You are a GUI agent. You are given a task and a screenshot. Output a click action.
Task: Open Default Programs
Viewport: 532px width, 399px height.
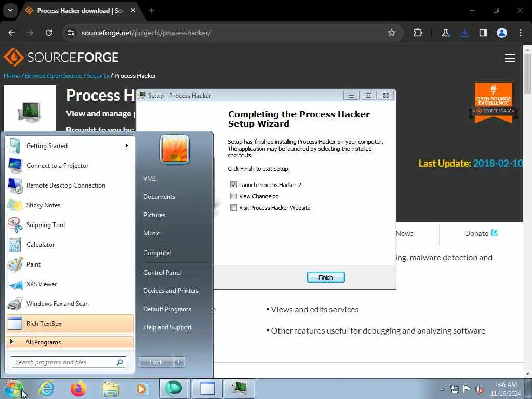click(167, 309)
